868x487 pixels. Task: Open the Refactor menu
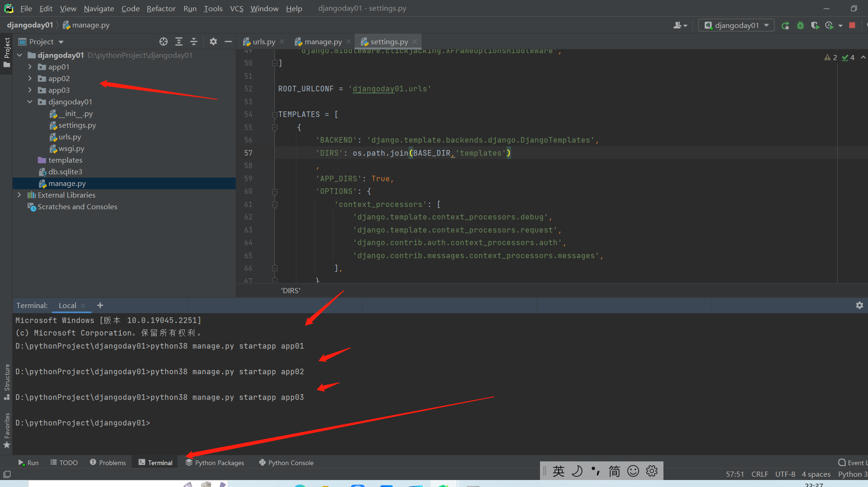pyautogui.click(x=161, y=8)
